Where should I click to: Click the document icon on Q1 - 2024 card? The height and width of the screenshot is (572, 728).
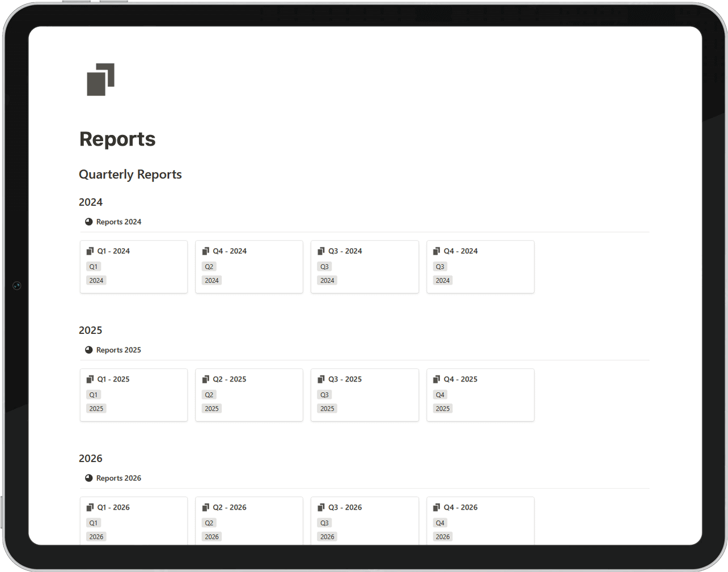tap(90, 251)
